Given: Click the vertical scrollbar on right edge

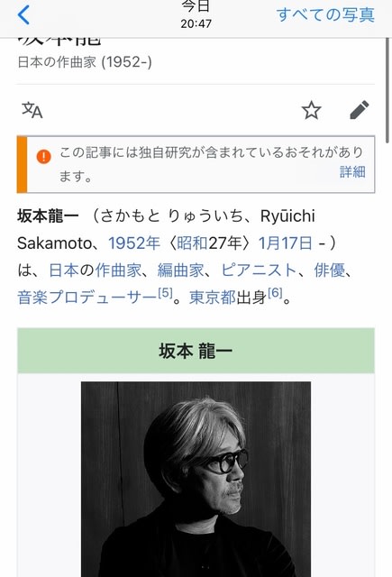Looking at the screenshot, I should tap(387, 90).
